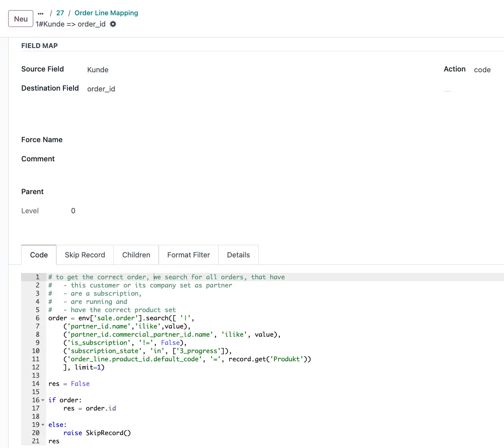Click comment line '- are running and'
The image size is (504, 448).
[x=88, y=302]
